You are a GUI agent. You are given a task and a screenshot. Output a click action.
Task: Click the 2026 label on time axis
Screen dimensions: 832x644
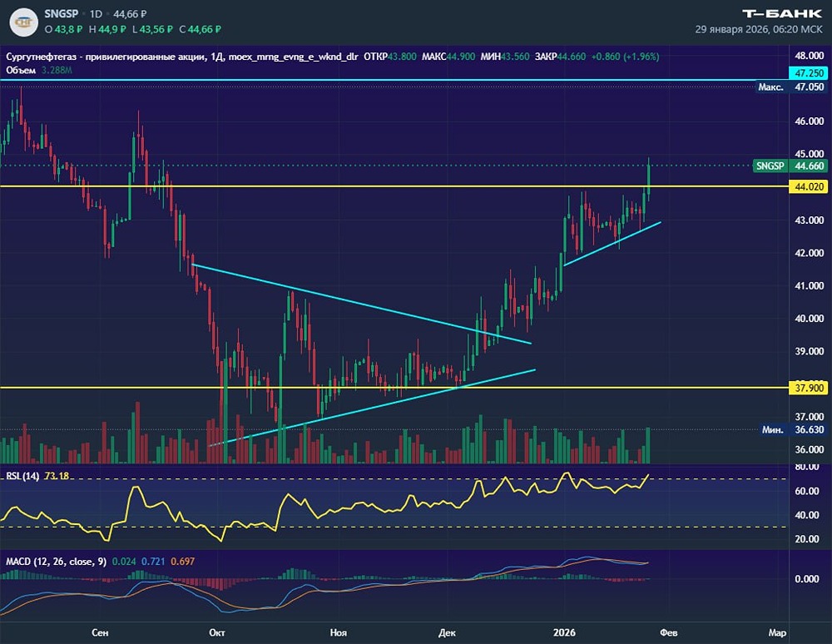(x=564, y=632)
